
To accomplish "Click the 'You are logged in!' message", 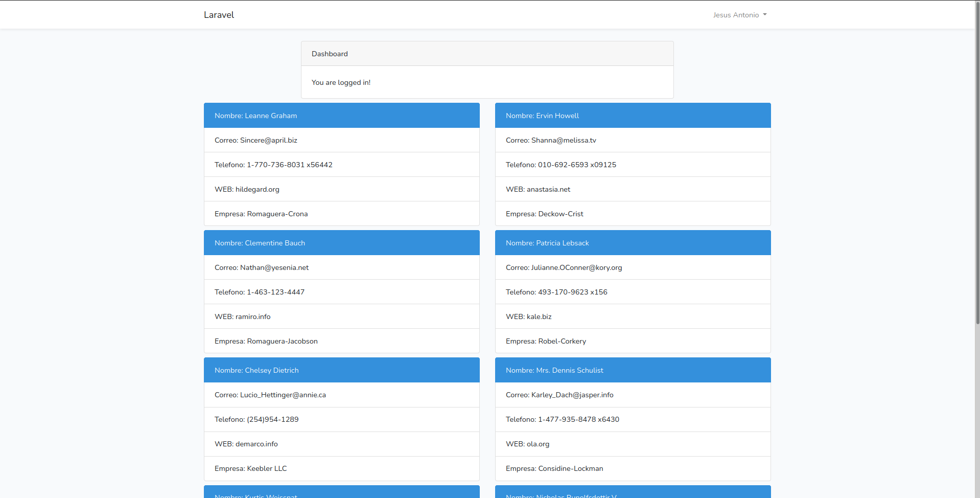I will (x=341, y=82).
